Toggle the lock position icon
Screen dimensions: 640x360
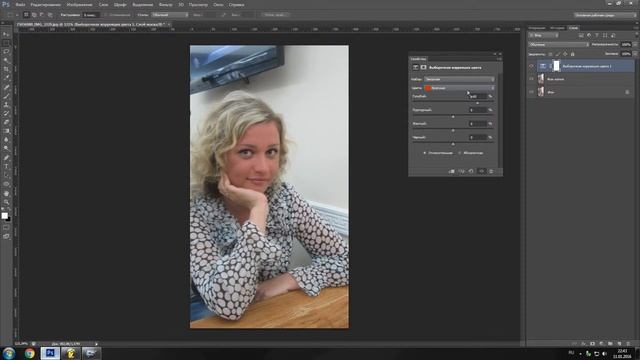(565, 54)
